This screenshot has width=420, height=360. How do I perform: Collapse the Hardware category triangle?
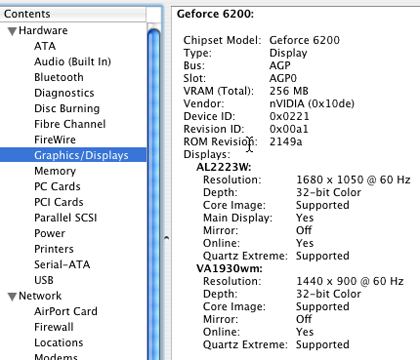point(12,31)
